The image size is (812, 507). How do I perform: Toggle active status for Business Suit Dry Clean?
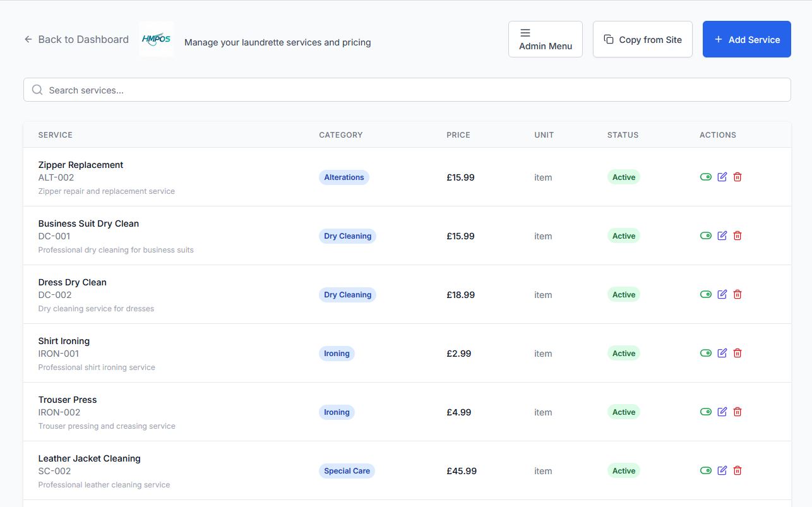(x=706, y=236)
